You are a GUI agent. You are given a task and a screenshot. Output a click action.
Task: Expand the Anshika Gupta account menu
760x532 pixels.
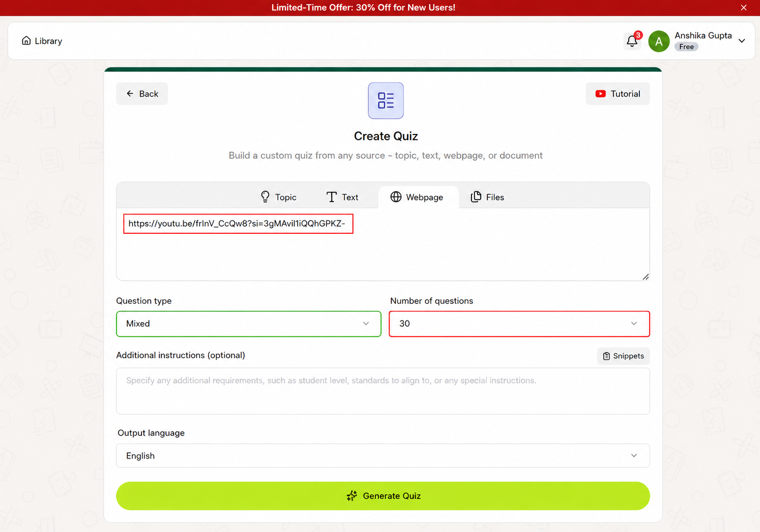(742, 41)
